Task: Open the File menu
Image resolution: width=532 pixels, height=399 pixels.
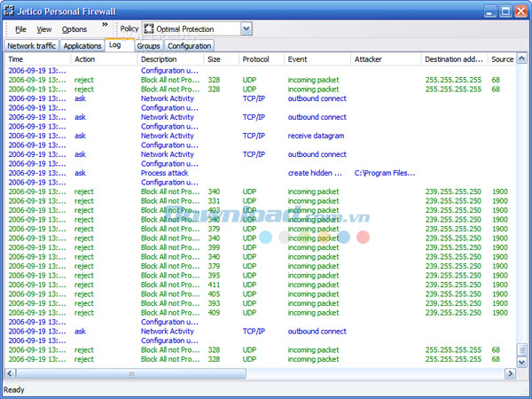Action: click(20, 29)
